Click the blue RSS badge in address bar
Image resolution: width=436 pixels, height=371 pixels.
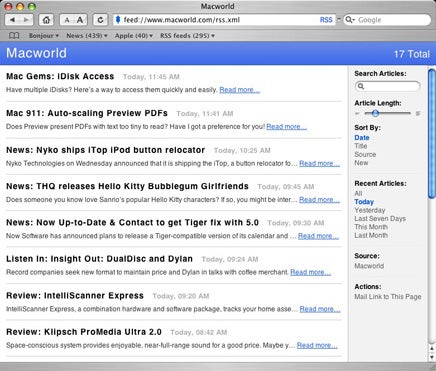[x=326, y=20]
